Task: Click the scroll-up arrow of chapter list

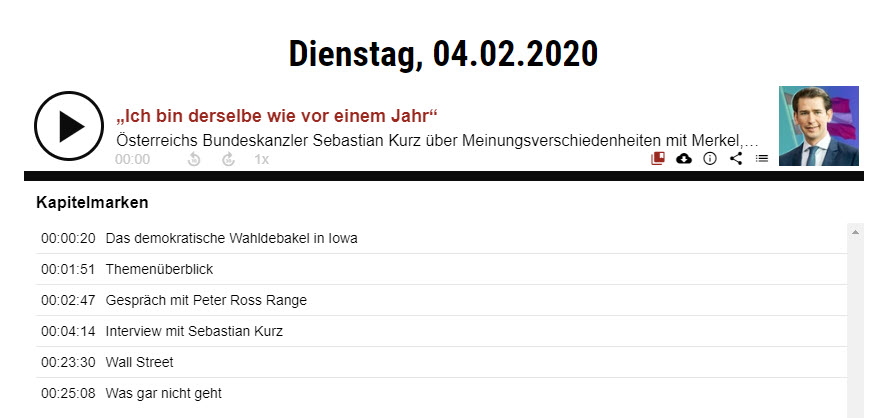Action: coord(855,232)
